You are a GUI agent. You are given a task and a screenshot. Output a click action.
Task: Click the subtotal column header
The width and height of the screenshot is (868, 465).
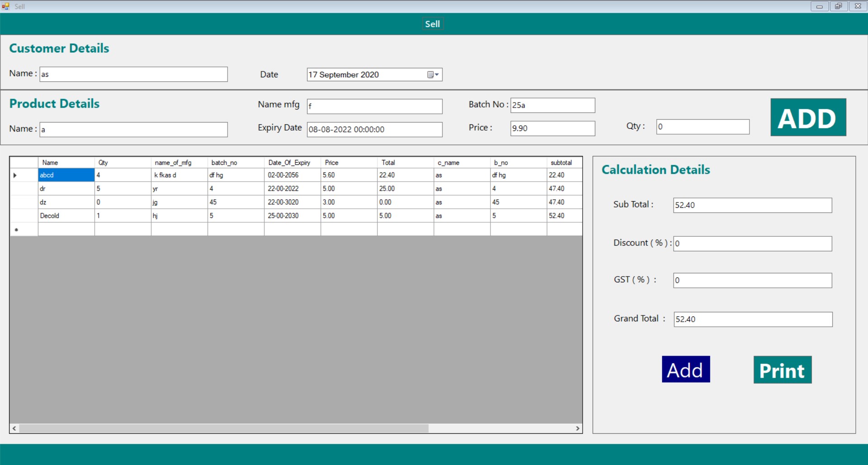(564, 163)
